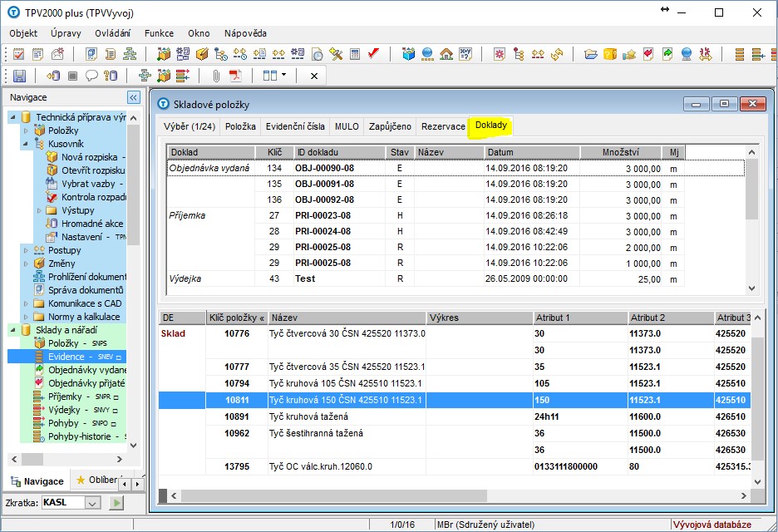Click the Atribut 1 column header
Image resolution: width=778 pixels, height=532 pixels.
click(579, 318)
